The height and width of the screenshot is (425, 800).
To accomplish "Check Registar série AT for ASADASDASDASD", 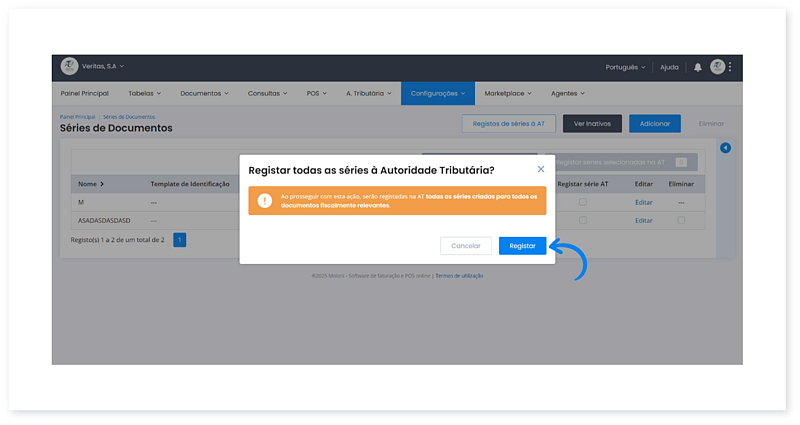I will pyautogui.click(x=583, y=220).
